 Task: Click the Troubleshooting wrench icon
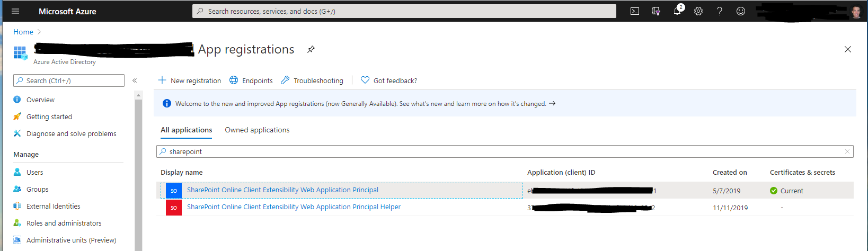tap(285, 80)
